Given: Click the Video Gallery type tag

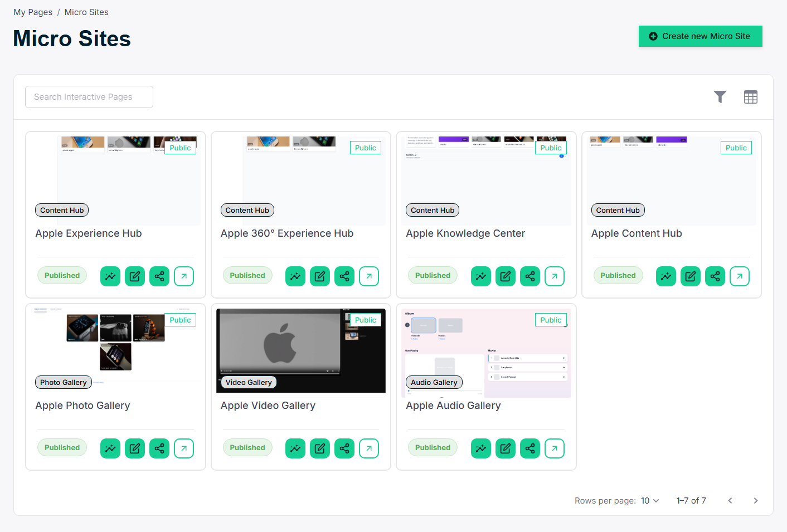Looking at the screenshot, I should 249,382.
